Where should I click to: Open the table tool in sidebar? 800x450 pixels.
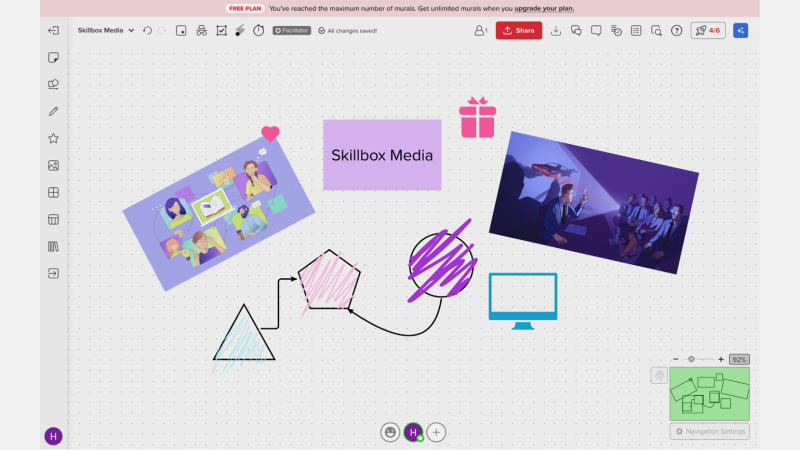click(53, 219)
